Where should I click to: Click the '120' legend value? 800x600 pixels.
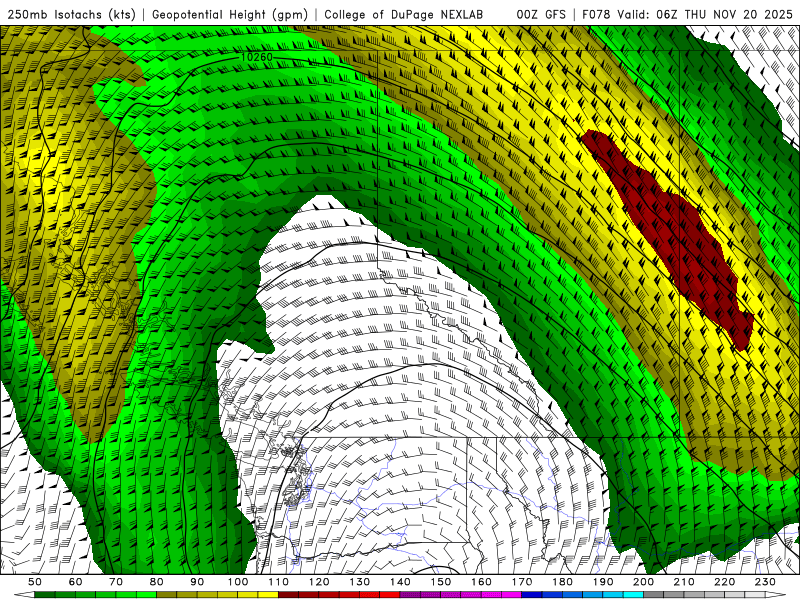319,582
